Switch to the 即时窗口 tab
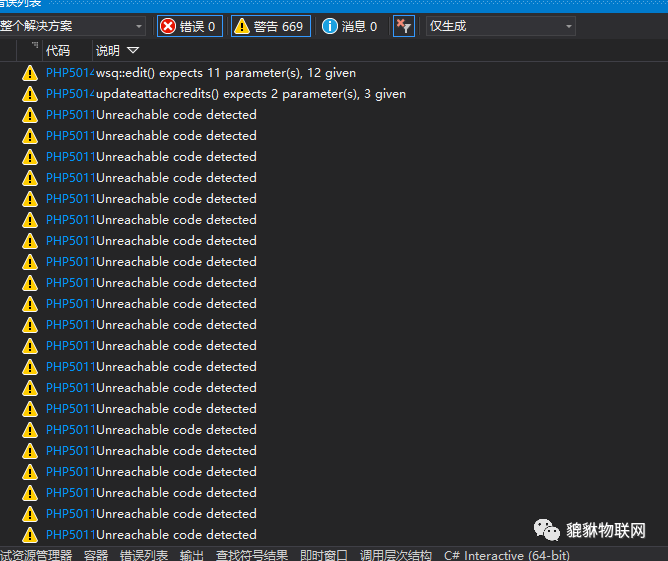Image resolution: width=668 pixels, height=561 pixels. [324, 555]
